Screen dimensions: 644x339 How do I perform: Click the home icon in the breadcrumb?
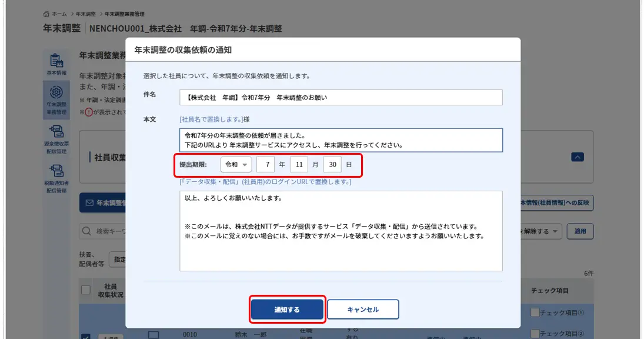point(46,14)
